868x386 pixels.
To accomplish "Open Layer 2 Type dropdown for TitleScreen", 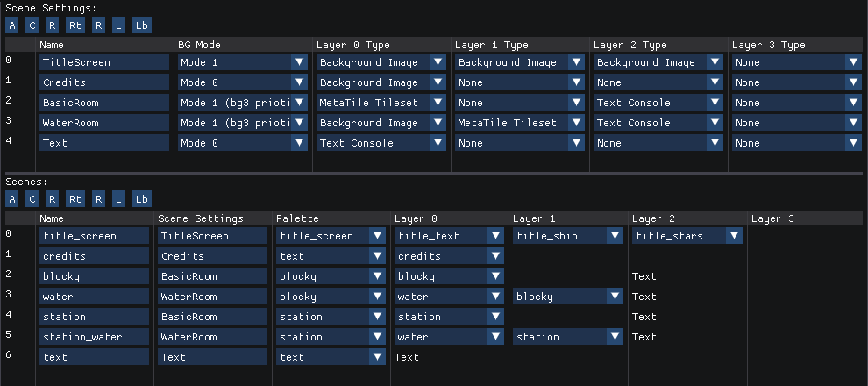I will (658, 62).
